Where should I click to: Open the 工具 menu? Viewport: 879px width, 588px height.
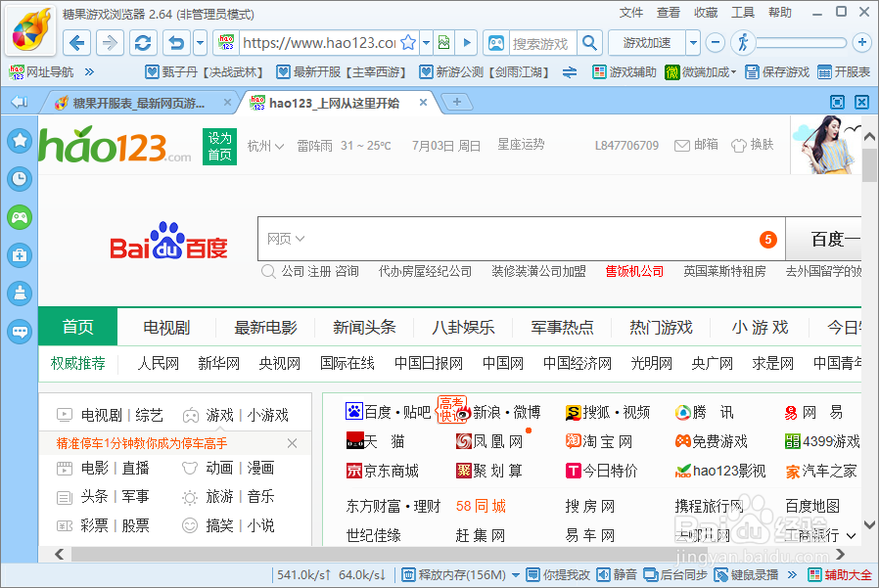pyautogui.click(x=743, y=13)
